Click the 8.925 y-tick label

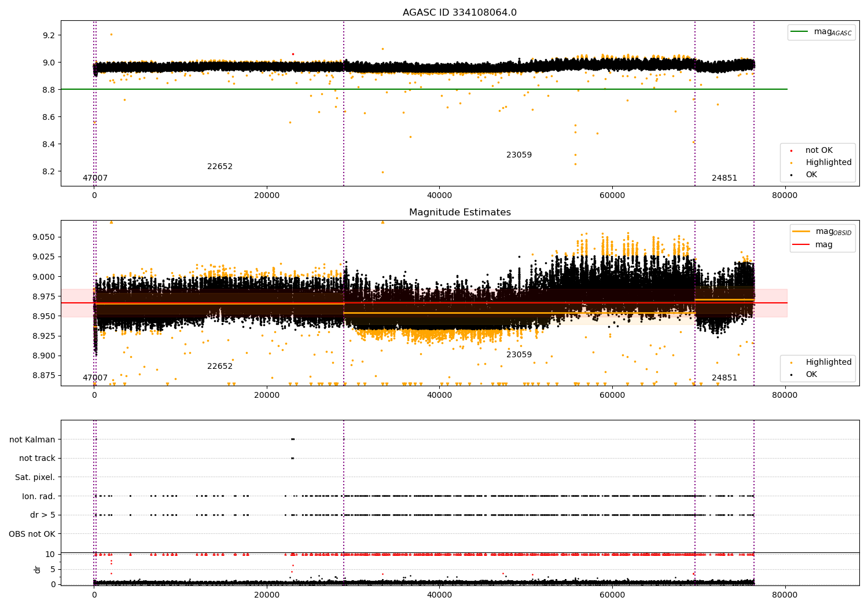(x=44, y=336)
